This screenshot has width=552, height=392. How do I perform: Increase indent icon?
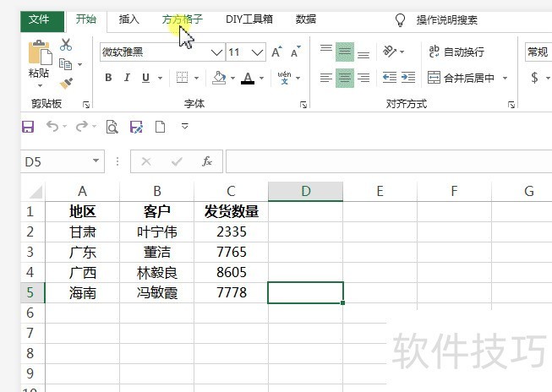[408, 77]
